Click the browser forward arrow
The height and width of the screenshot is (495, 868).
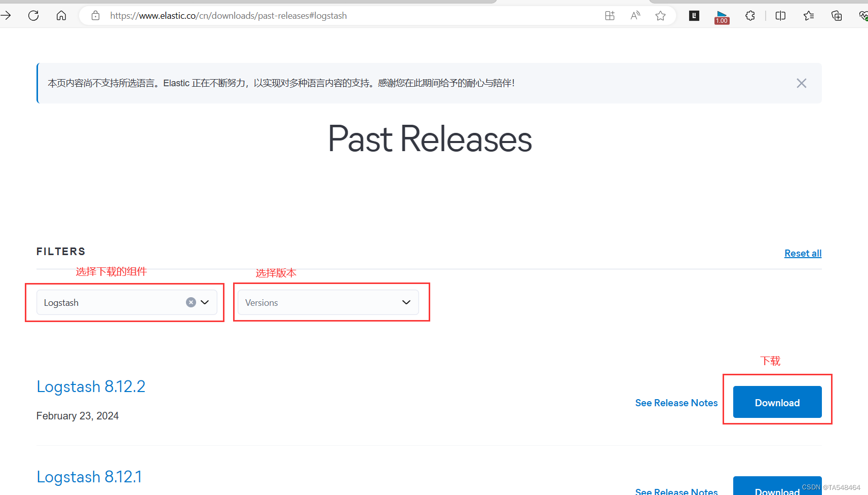[6, 16]
